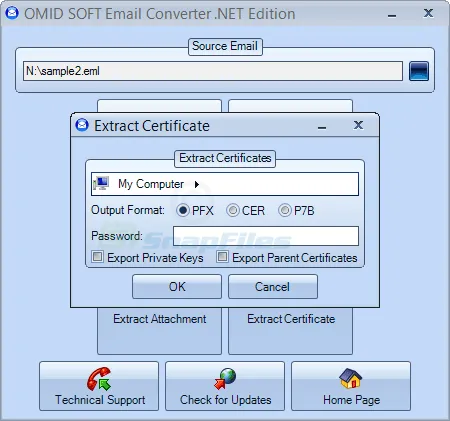Click the main window's envelope title icon
This screenshot has width=450, height=421.
pyautogui.click(x=12, y=13)
